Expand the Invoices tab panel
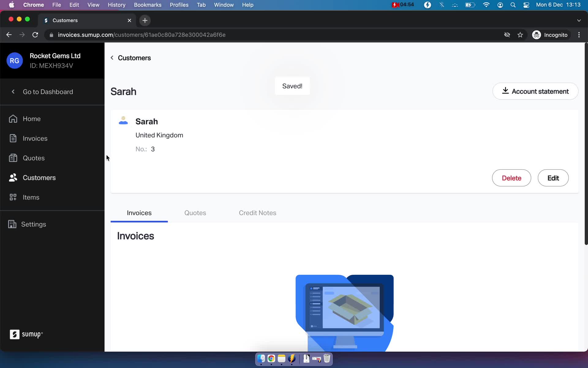 coord(139,213)
